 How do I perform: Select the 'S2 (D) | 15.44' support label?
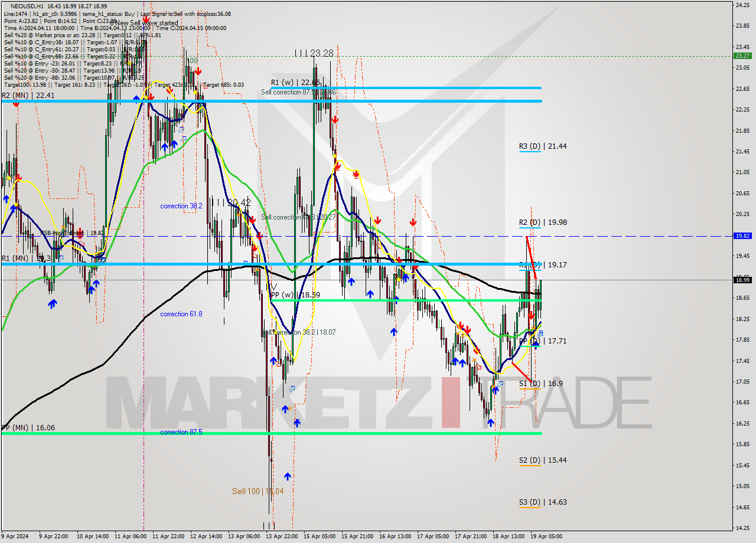coord(543,460)
